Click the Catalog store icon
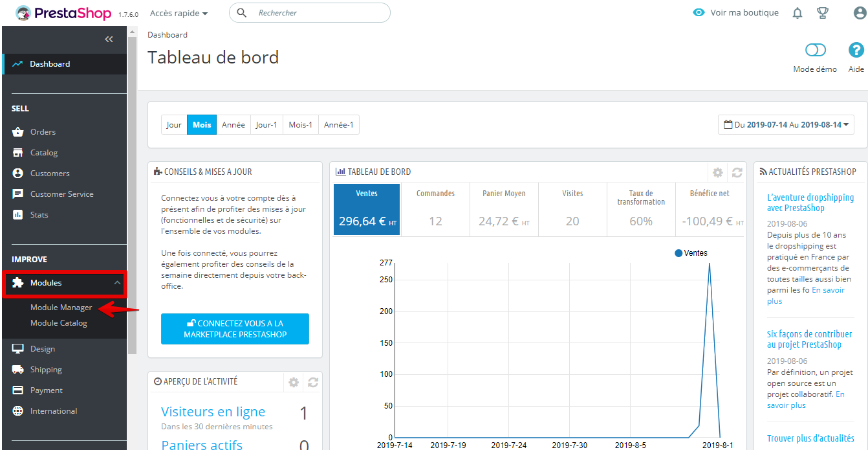Viewport: 868px width, 450px height. (18, 153)
